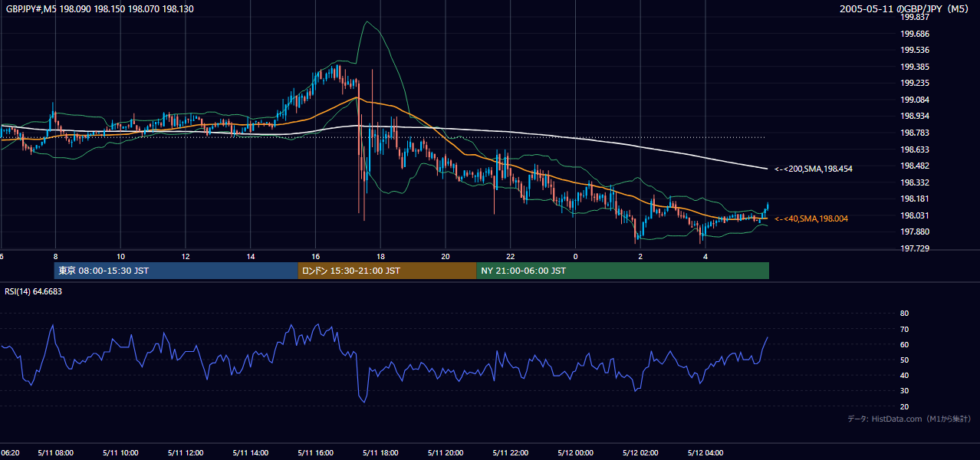Screen dimensions: 980x460
Task: Select the 東京 08:00-15:30 JST session bar
Action: pyautogui.click(x=176, y=271)
